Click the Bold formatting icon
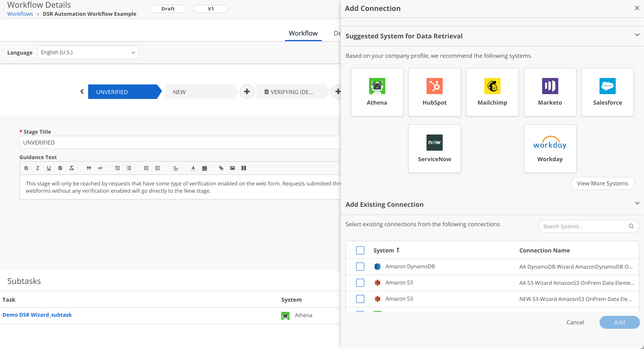Screen dimensions: 644x349 click(26, 168)
